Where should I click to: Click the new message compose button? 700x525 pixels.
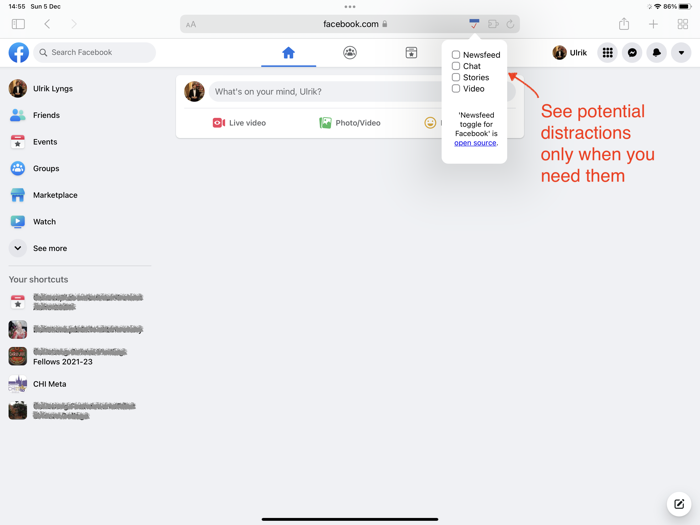click(679, 504)
